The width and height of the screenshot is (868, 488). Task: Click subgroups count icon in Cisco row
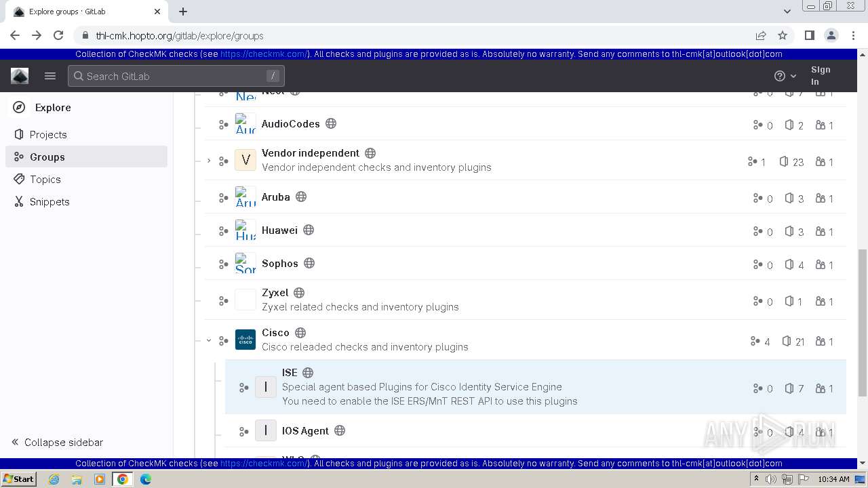tap(755, 341)
